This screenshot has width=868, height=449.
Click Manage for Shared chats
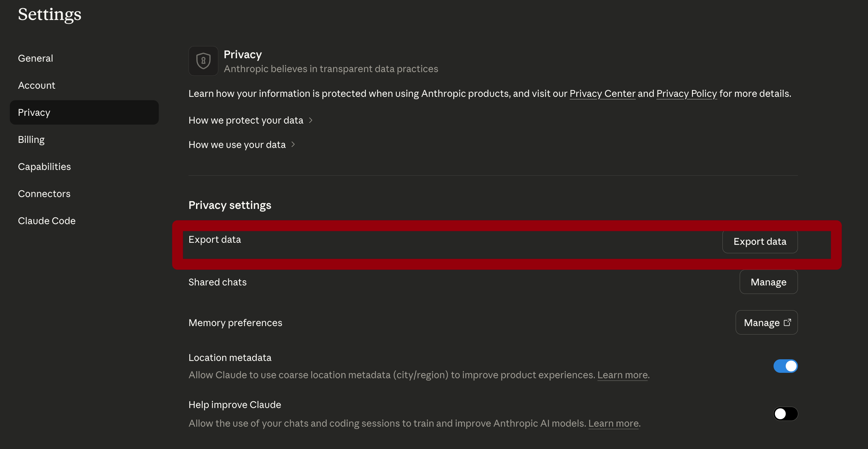pos(768,282)
